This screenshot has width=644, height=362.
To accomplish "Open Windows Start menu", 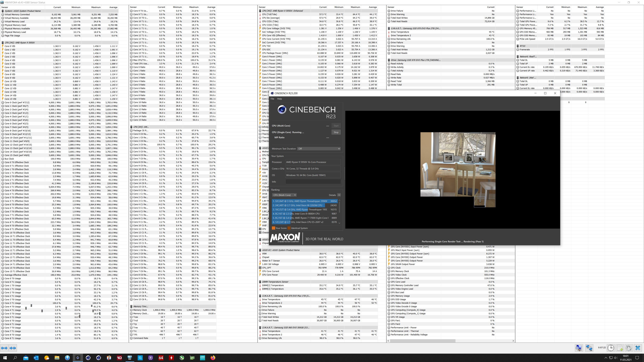I will coord(5,358).
